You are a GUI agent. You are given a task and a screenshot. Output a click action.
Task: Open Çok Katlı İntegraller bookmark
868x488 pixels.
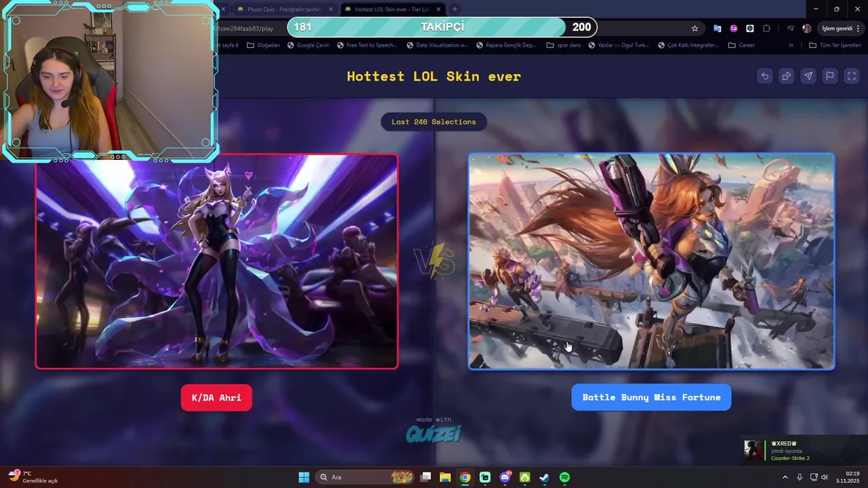pyautogui.click(x=688, y=45)
